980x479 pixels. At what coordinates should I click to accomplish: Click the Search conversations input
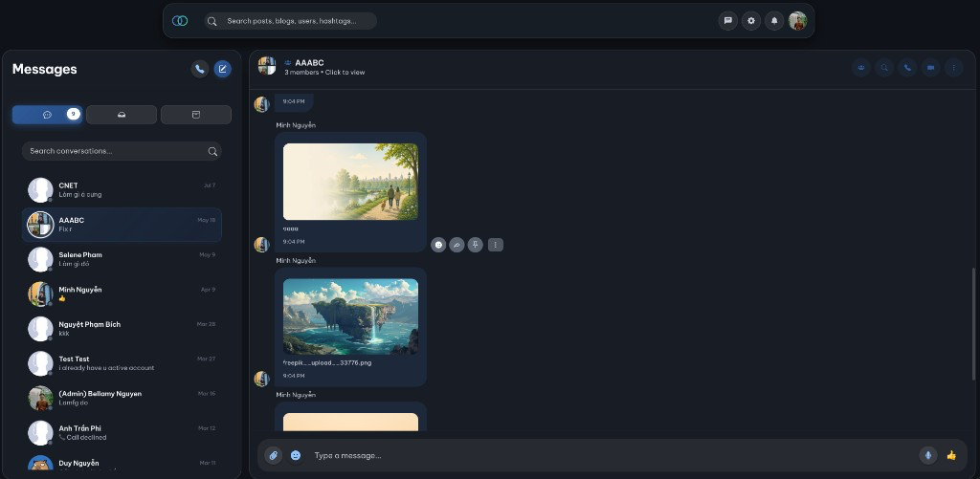122,151
